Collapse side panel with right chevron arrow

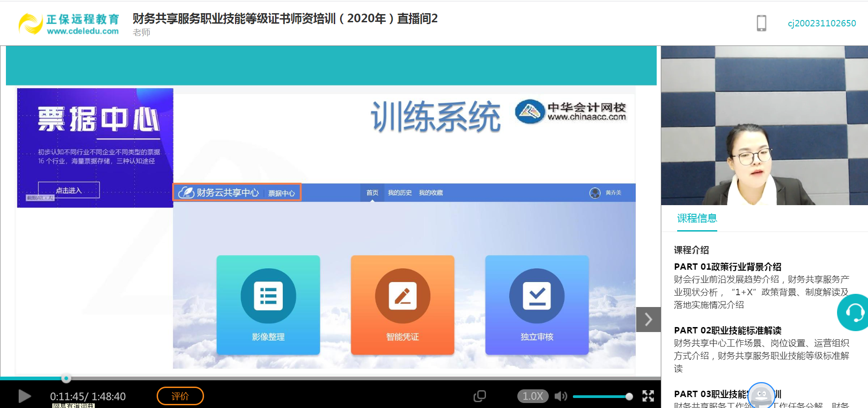[x=648, y=320]
